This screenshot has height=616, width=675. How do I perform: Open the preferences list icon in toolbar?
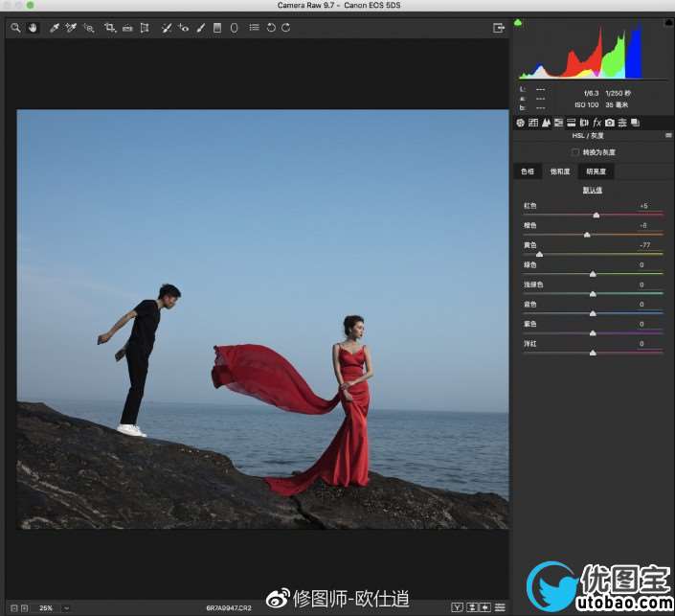coord(254,28)
